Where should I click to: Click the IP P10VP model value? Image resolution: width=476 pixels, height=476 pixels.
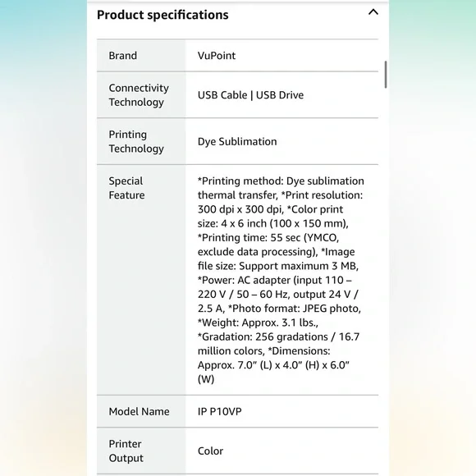point(219,411)
